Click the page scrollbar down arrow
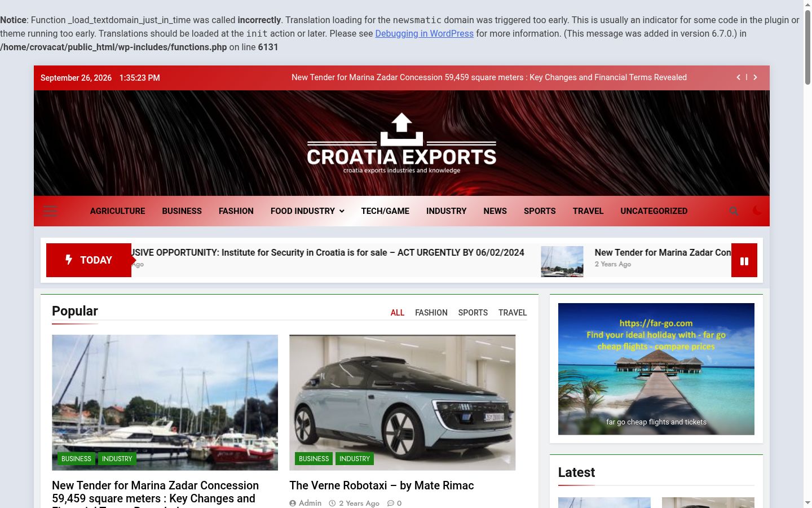This screenshot has width=812, height=508. (x=807, y=503)
